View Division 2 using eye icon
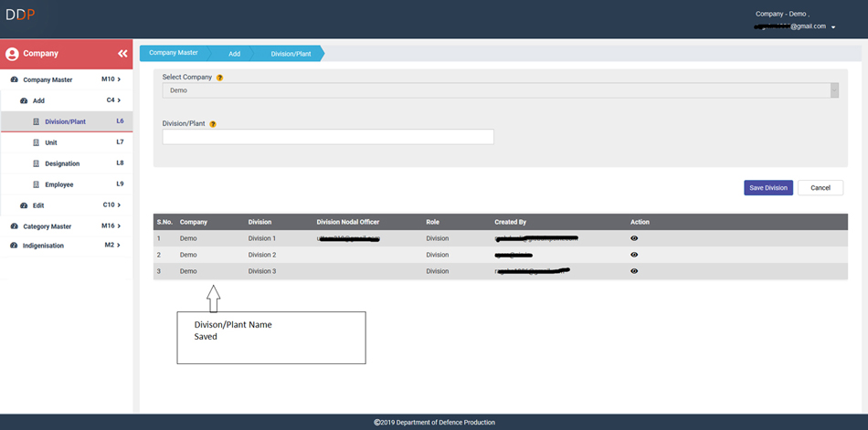 tap(634, 255)
